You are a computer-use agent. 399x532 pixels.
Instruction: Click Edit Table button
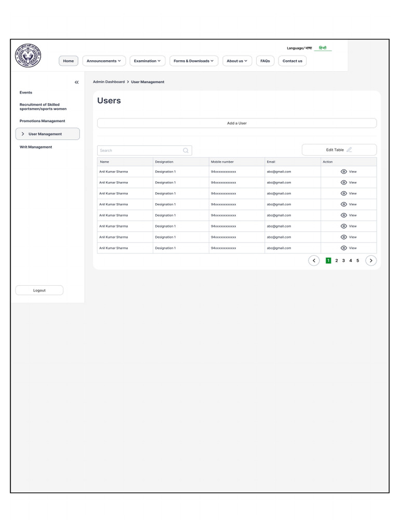point(339,150)
